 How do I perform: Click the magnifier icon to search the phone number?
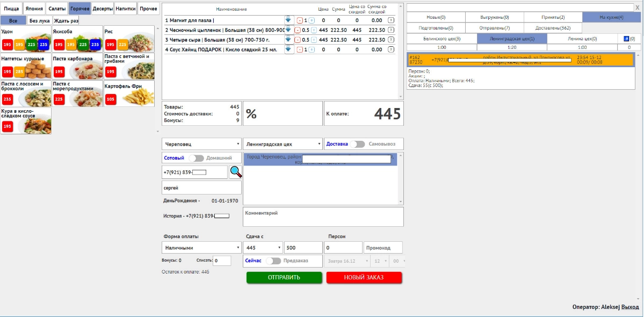pos(236,172)
